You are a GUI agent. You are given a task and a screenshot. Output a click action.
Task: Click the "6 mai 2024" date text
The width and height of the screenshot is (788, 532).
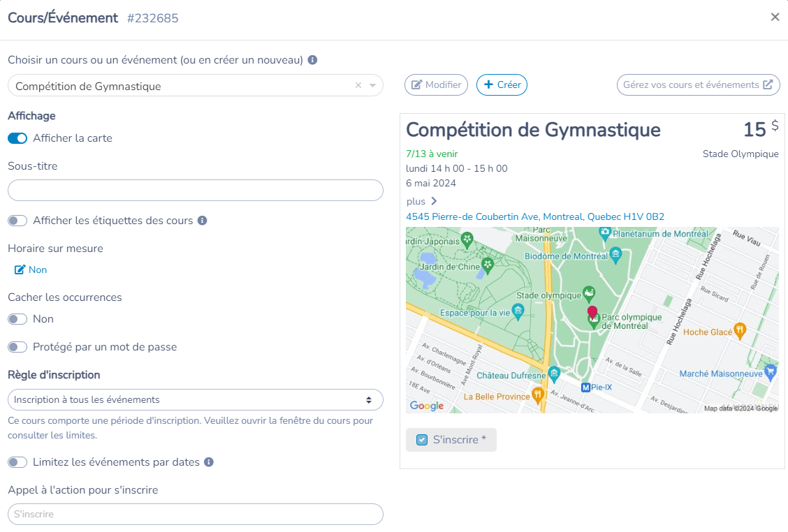[431, 183]
